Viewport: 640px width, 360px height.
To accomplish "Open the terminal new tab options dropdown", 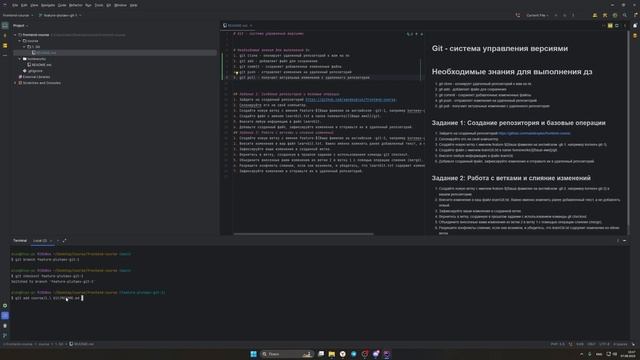I will [58, 240].
